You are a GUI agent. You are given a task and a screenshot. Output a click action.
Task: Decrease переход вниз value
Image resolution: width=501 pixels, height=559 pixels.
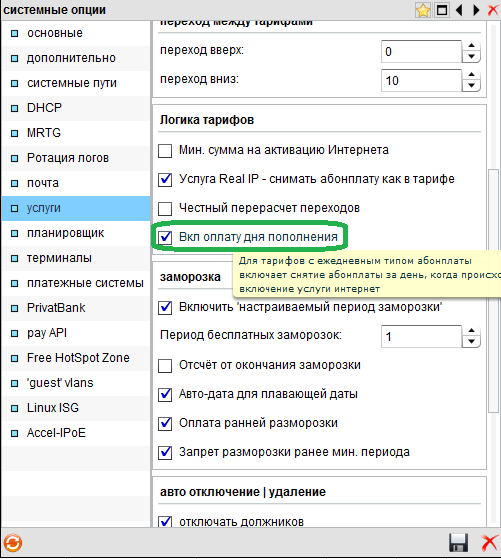pyautogui.click(x=471, y=86)
